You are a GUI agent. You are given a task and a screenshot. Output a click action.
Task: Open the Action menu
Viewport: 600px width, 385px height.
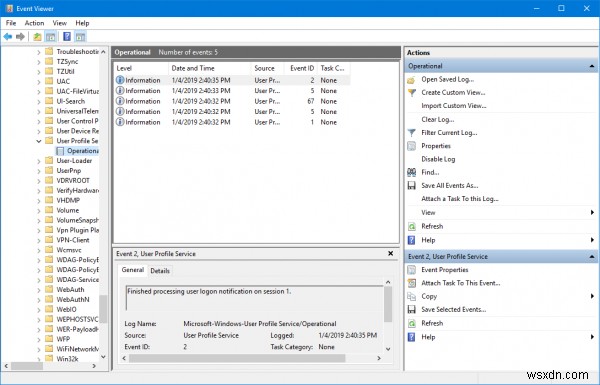pos(34,23)
